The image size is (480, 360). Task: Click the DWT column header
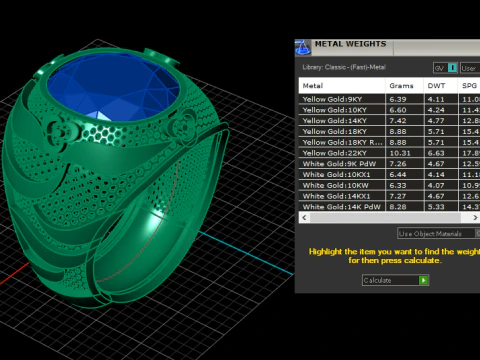(x=440, y=86)
